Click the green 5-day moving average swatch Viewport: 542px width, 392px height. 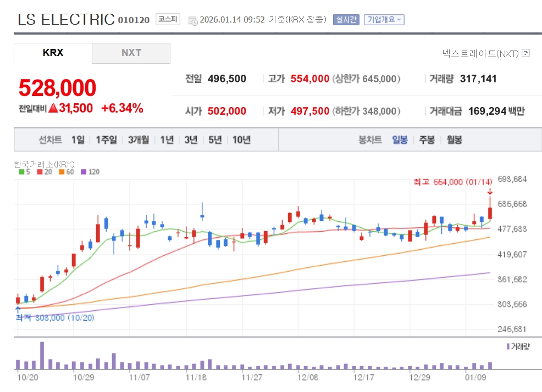[x=21, y=172]
